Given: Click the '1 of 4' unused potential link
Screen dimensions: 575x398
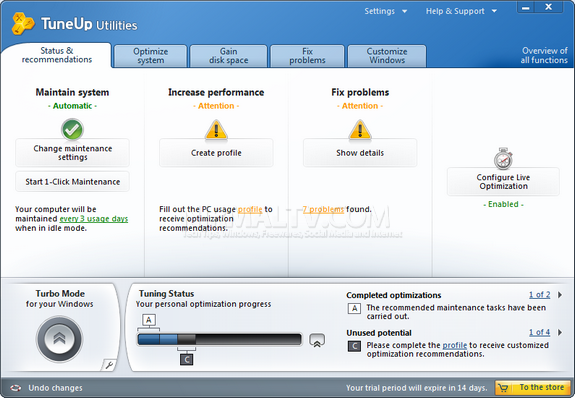Looking at the screenshot, I should point(539,332).
